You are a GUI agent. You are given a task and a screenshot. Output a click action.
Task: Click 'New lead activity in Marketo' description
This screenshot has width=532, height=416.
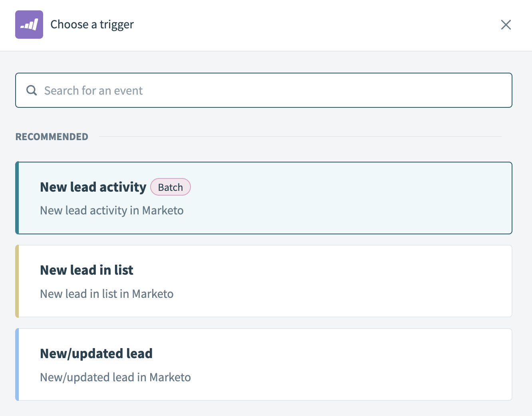point(112,210)
